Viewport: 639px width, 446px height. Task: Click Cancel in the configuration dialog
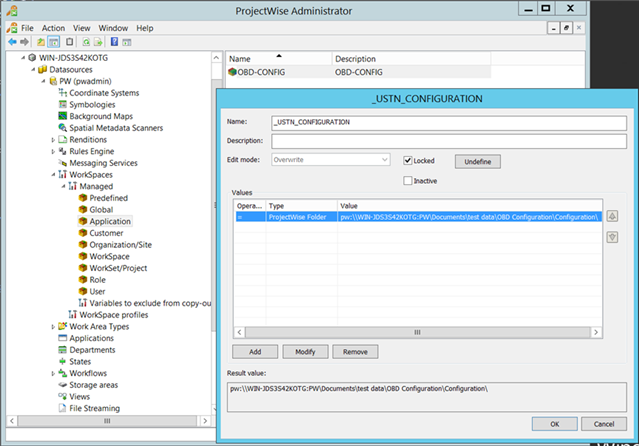click(x=604, y=424)
